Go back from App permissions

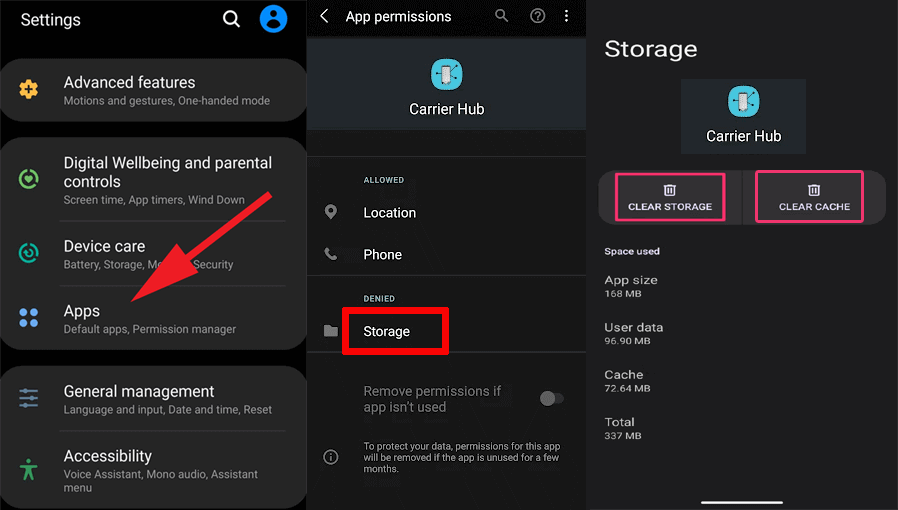(x=324, y=16)
